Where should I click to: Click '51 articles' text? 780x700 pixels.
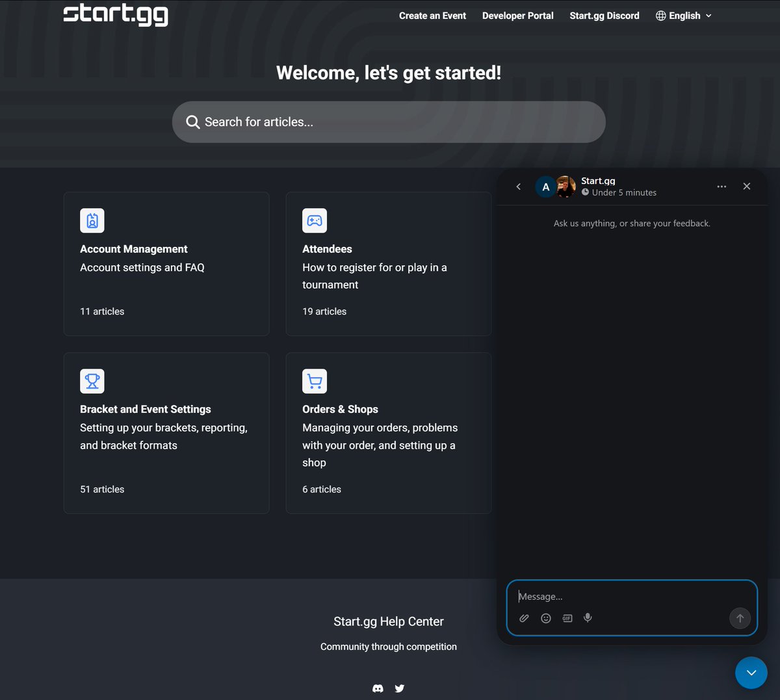tap(102, 489)
